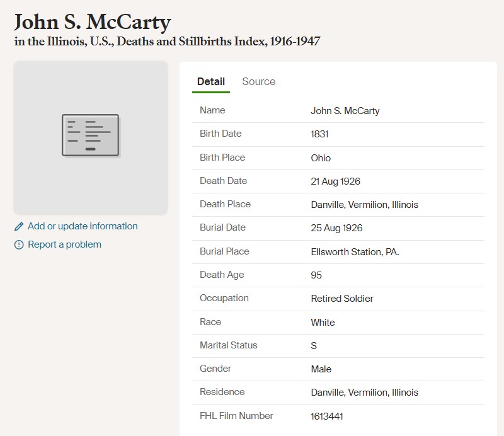Click the pencil edit icon

tap(19, 227)
